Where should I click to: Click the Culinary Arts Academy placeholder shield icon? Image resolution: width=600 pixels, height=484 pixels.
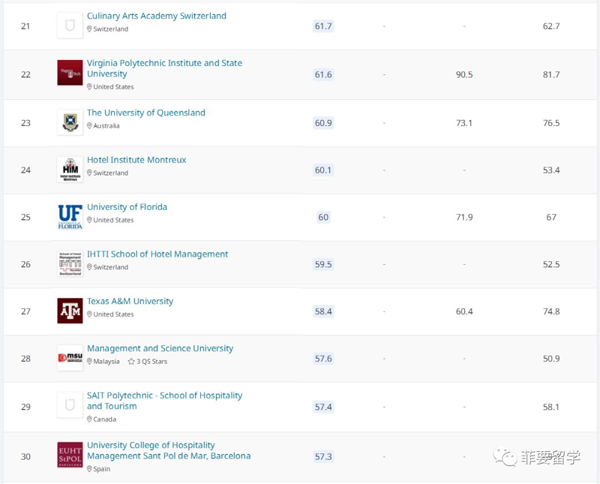pyautogui.click(x=70, y=26)
